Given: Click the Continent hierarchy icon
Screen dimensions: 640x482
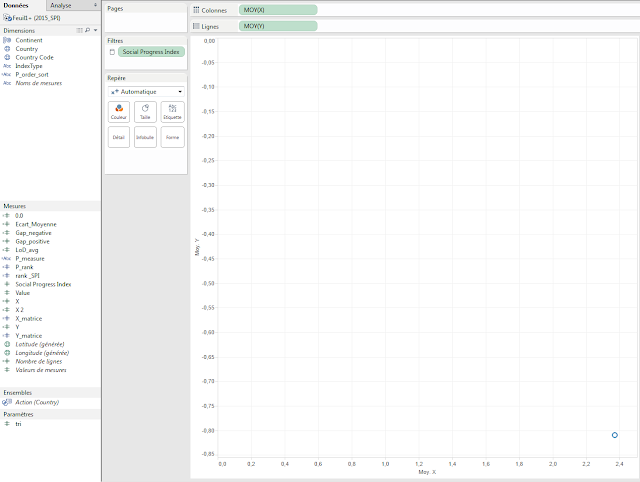Looking at the screenshot, I should coord(7,40).
